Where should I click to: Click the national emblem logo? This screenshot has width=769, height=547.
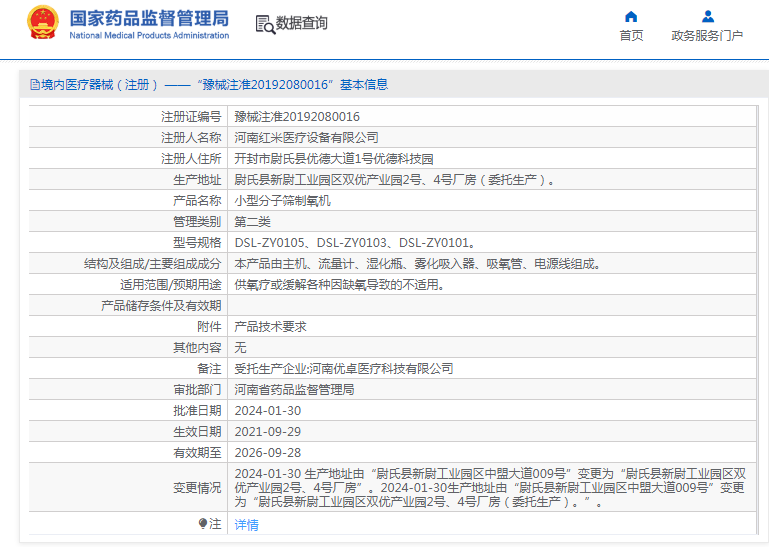tap(43, 23)
